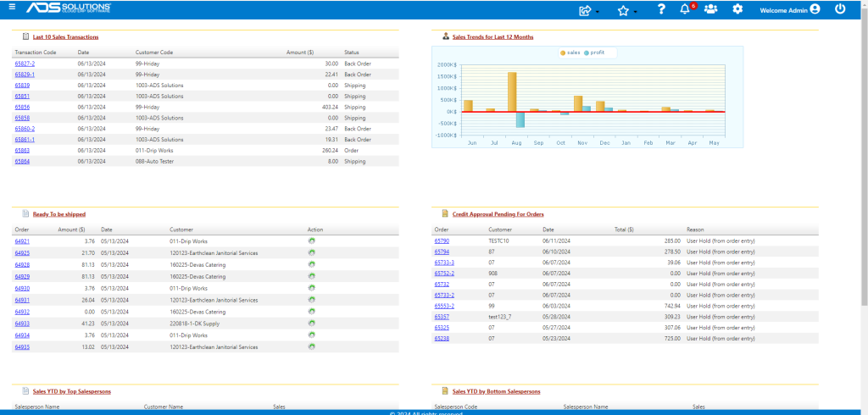Screen dimensions: 868x415
Task: Click the Welcome Admin user avatar
Action: point(815,9)
